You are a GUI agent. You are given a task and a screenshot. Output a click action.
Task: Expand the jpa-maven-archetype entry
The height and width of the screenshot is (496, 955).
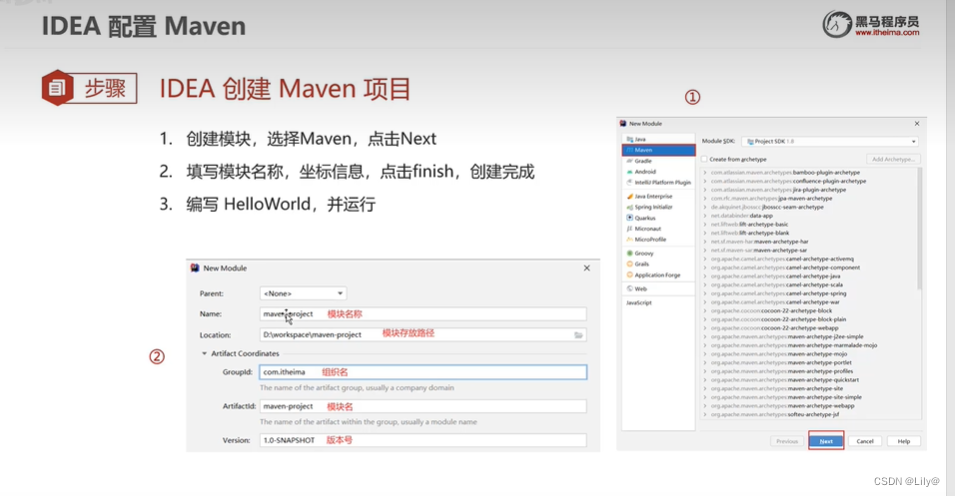point(705,199)
